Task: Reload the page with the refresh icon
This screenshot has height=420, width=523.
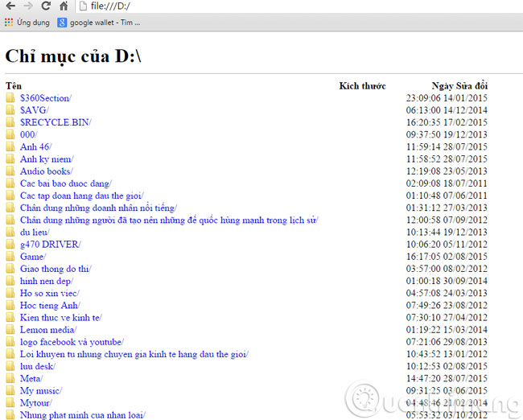Action: tap(46, 6)
